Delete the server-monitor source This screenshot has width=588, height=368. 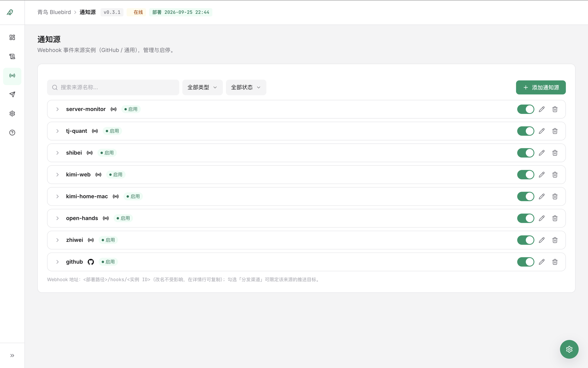555,109
